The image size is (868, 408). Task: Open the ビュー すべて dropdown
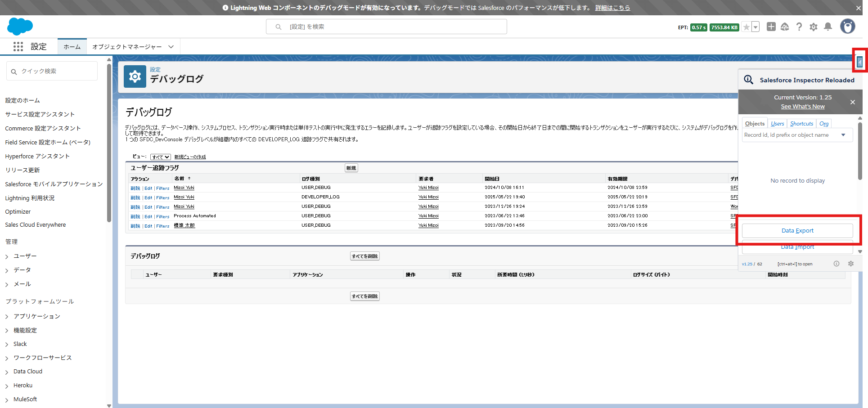(161, 157)
